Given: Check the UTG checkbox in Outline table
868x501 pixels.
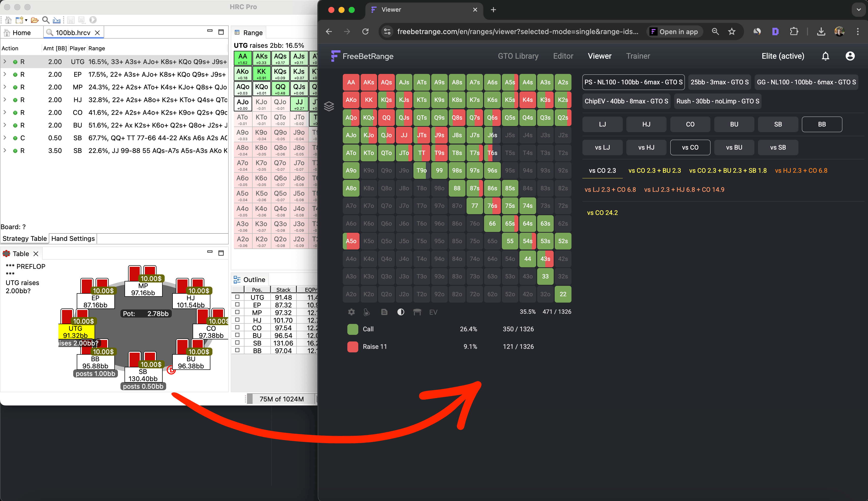Looking at the screenshot, I should click(237, 297).
